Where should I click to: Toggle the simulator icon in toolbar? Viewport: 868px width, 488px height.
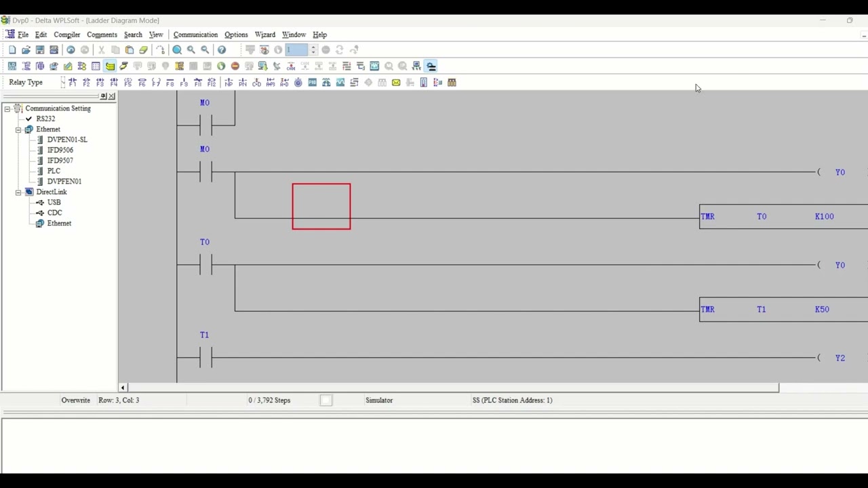tap(431, 66)
